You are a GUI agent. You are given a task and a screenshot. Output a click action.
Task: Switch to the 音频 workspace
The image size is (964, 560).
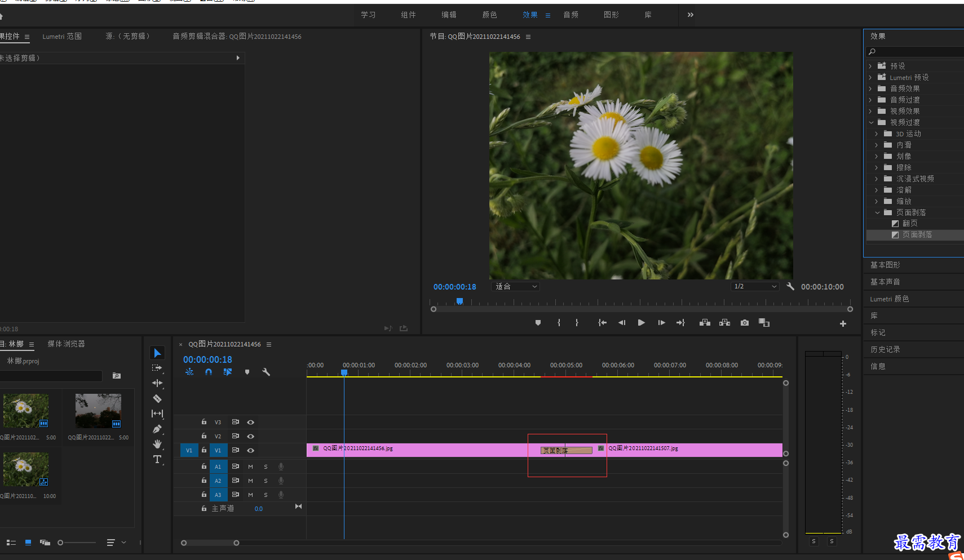coord(571,15)
